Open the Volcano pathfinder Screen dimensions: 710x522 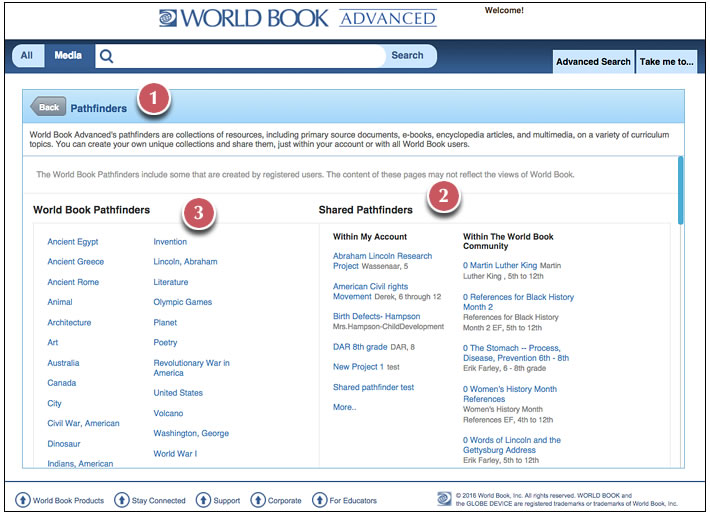[168, 413]
